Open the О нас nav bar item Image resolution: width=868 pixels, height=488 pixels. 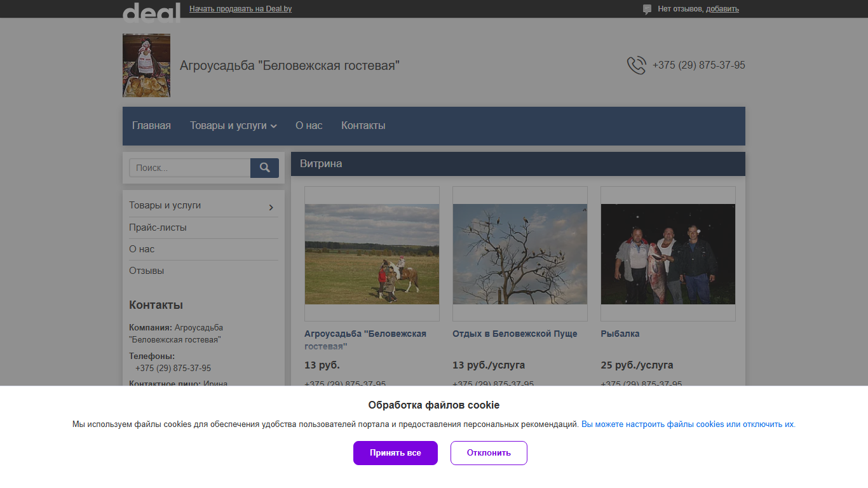click(x=309, y=126)
